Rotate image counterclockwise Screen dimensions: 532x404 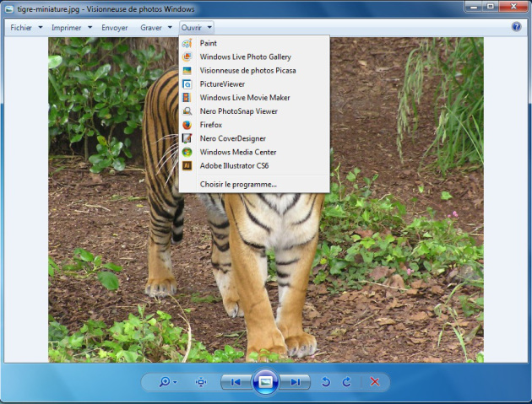(x=326, y=382)
